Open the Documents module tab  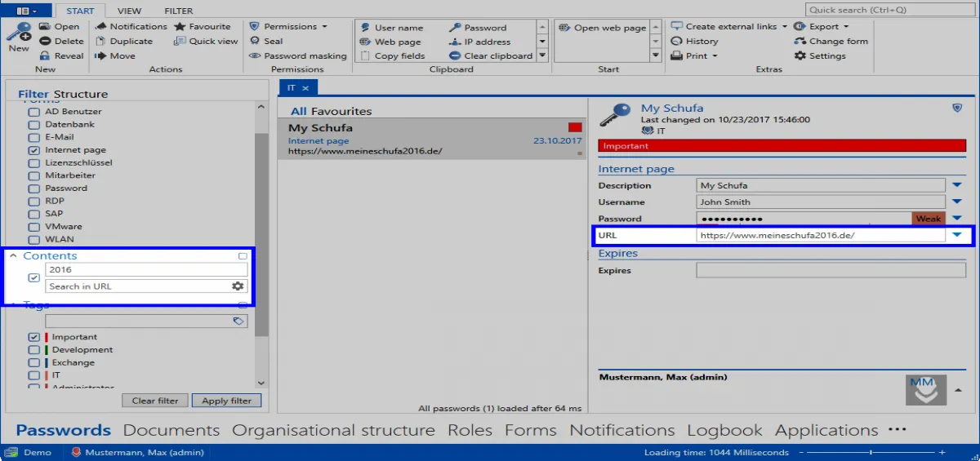click(171, 430)
